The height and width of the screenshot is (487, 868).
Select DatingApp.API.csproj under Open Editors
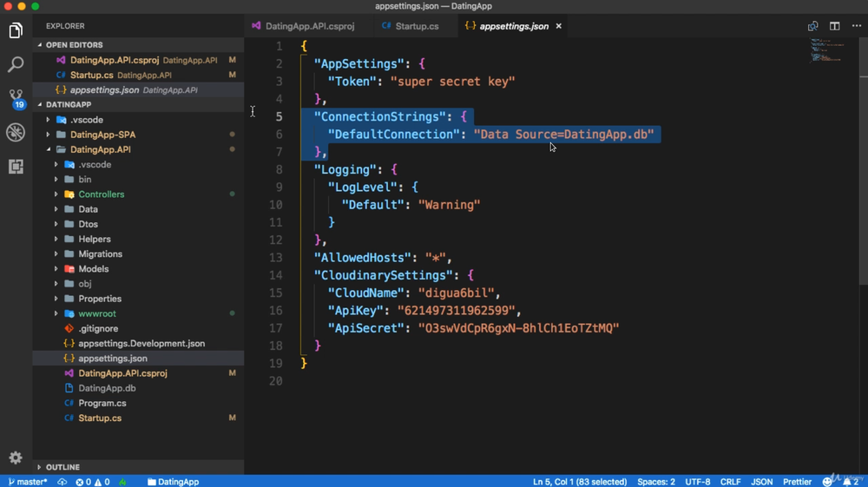coord(138,60)
